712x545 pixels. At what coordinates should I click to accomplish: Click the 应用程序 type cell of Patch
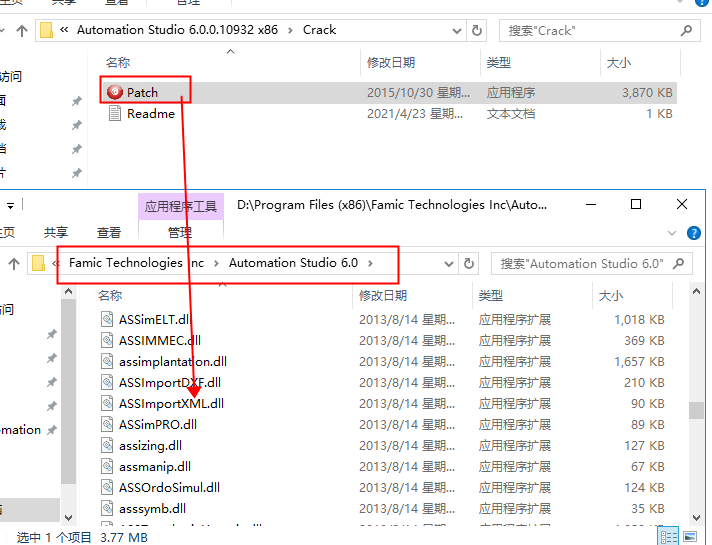point(511,93)
